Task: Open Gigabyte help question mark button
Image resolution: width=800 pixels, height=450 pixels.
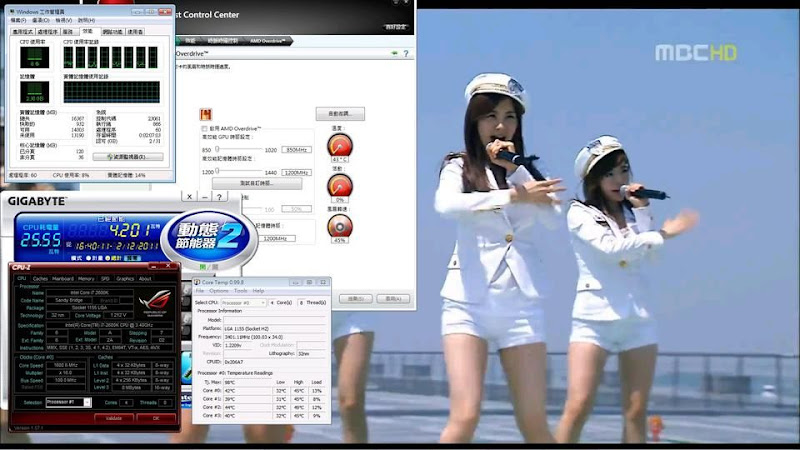Action: (x=219, y=196)
